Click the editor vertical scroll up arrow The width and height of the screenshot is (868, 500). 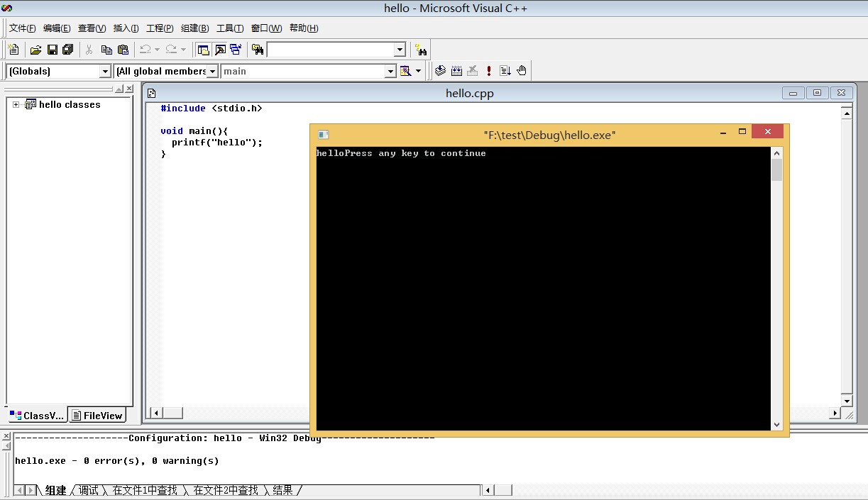coord(847,113)
